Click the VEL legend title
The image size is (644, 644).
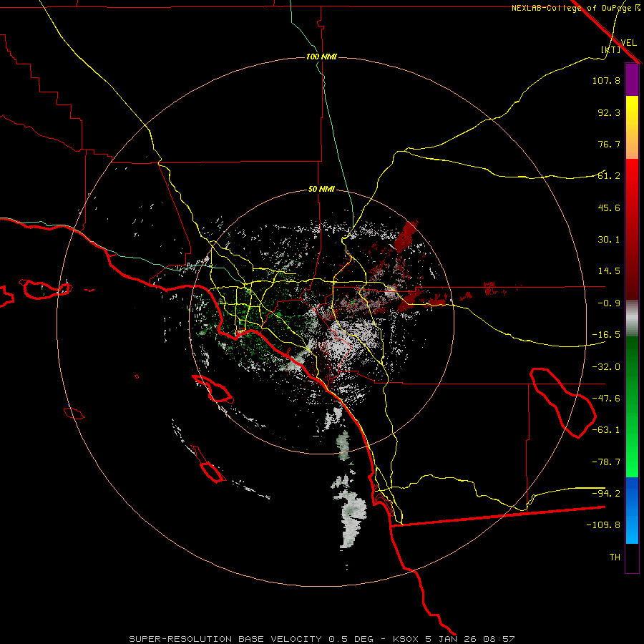point(628,42)
